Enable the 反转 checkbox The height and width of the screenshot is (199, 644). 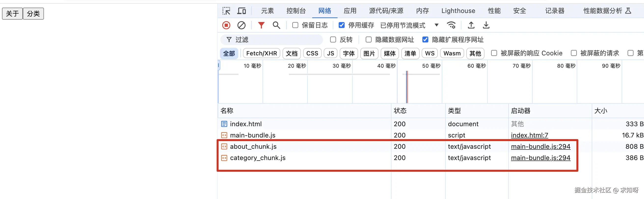333,39
